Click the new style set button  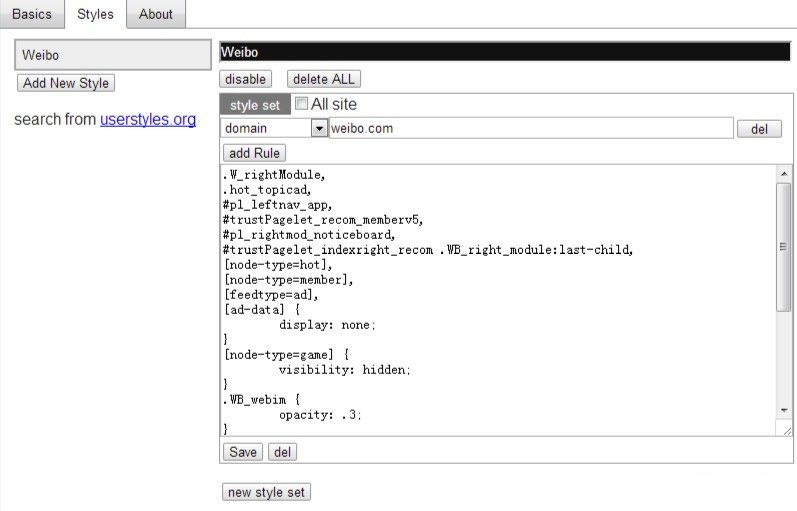coord(266,492)
